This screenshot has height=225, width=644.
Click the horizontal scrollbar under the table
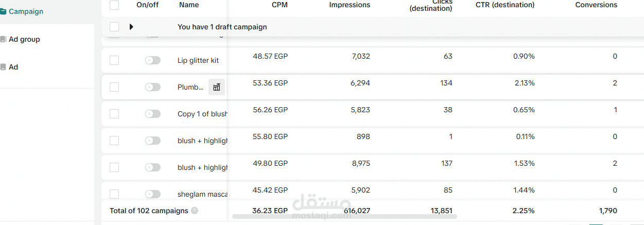point(344,217)
